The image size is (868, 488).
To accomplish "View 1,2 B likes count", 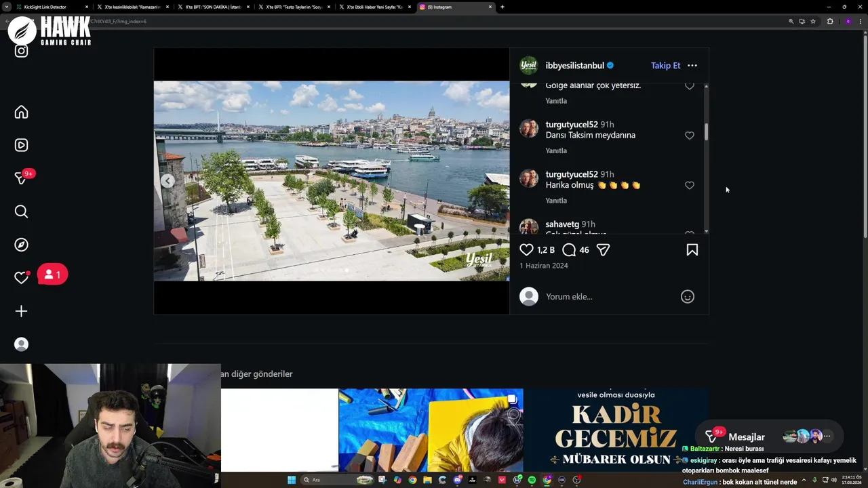I will (546, 250).
